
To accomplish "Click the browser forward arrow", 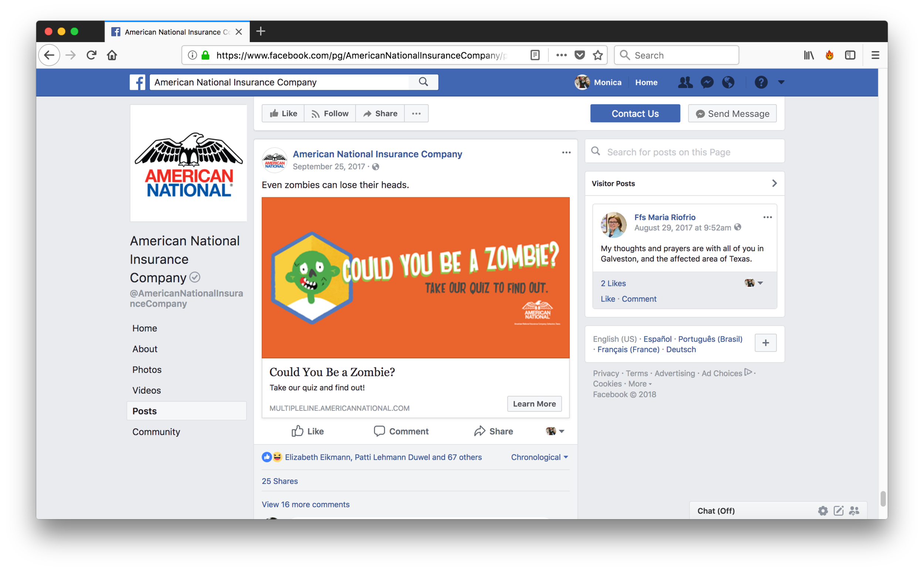I will [70, 55].
